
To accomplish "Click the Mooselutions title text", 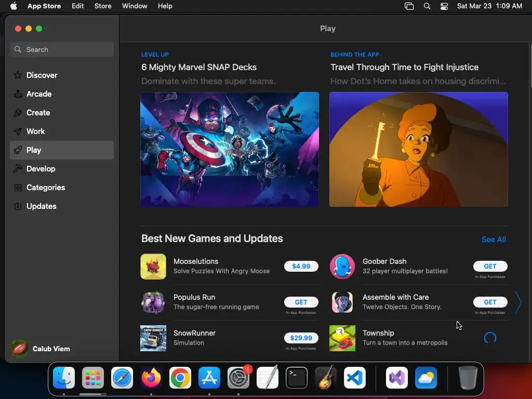I will (x=196, y=262).
